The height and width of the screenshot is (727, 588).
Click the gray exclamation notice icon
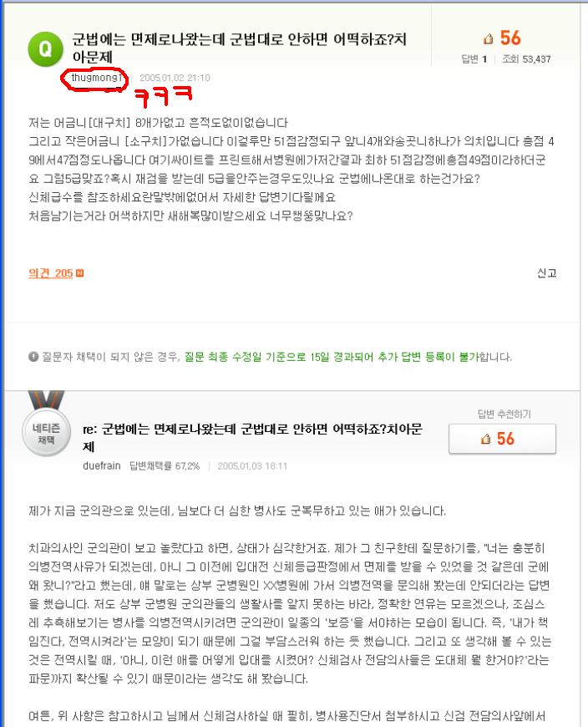coord(33,357)
